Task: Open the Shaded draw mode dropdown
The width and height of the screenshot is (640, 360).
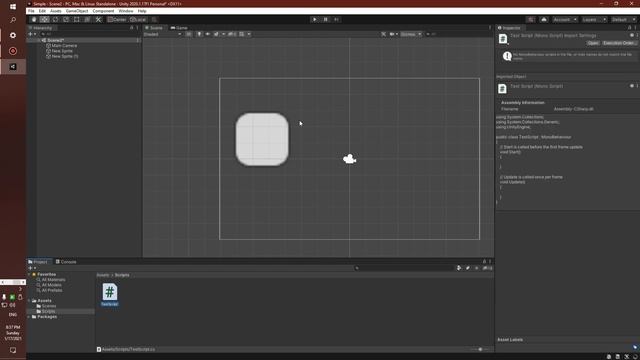Action: (162, 34)
